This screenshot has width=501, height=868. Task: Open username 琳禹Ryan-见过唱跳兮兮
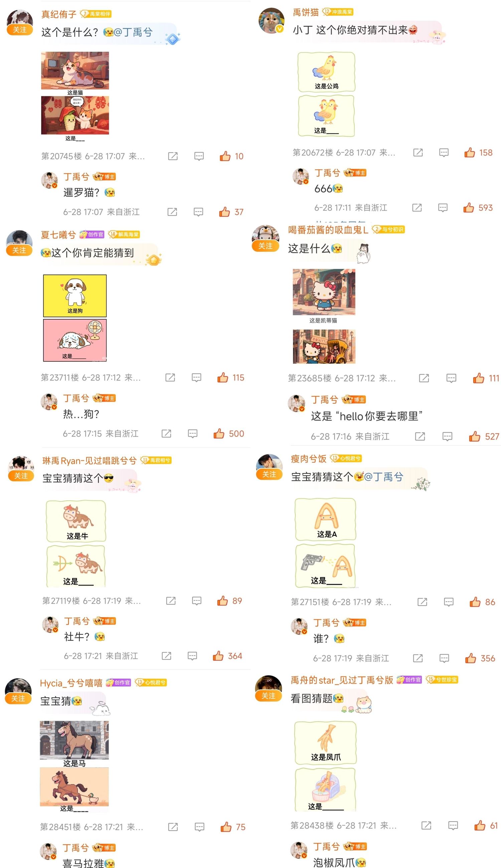[90, 461]
